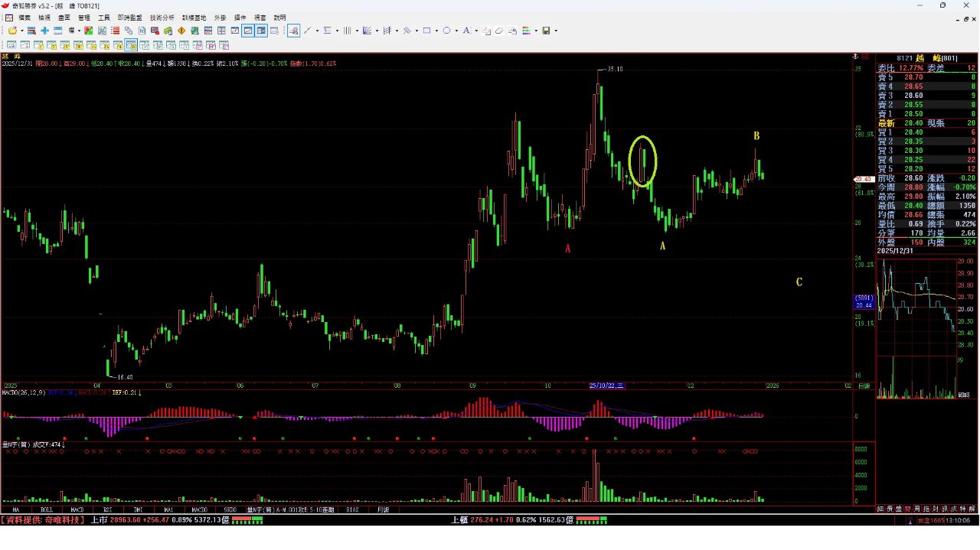Viewport: 980px width, 550px height.
Task: Switch to the MACD indicator tab
Action: (77, 509)
